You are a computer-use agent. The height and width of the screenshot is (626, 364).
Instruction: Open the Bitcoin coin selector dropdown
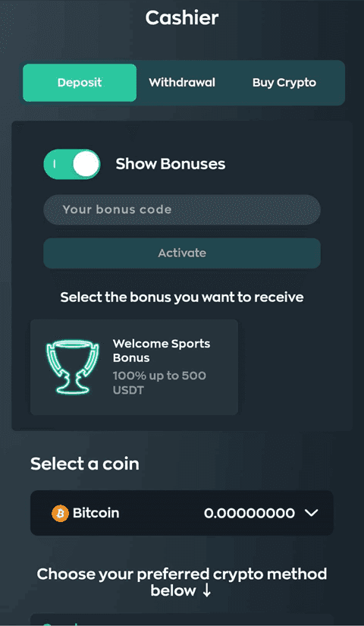point(181,513)
